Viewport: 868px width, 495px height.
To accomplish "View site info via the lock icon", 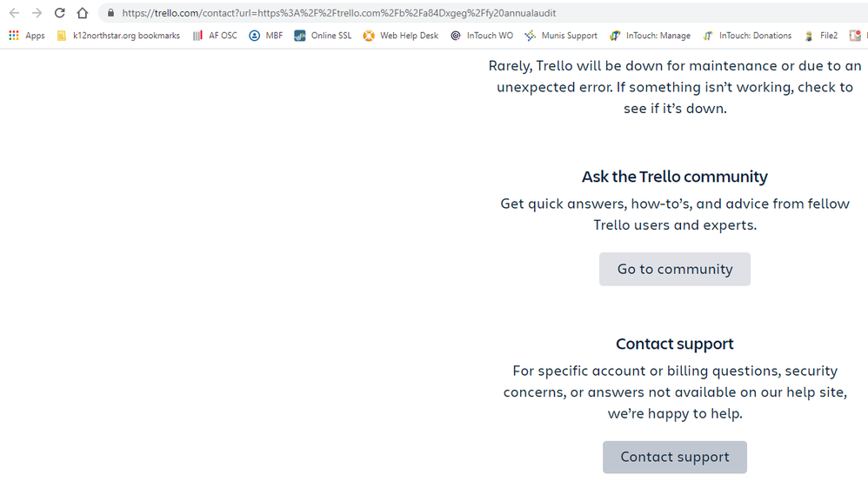I will [110, 13].
